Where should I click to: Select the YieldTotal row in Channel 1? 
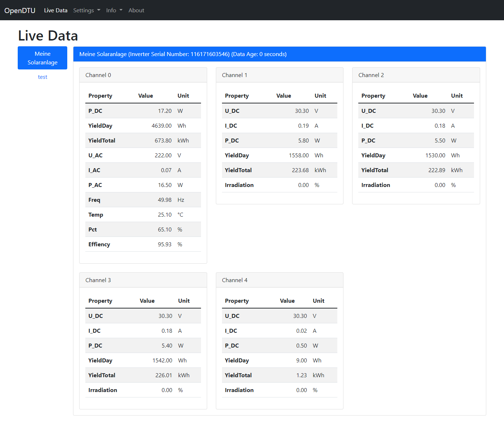[x=279, y=170]
